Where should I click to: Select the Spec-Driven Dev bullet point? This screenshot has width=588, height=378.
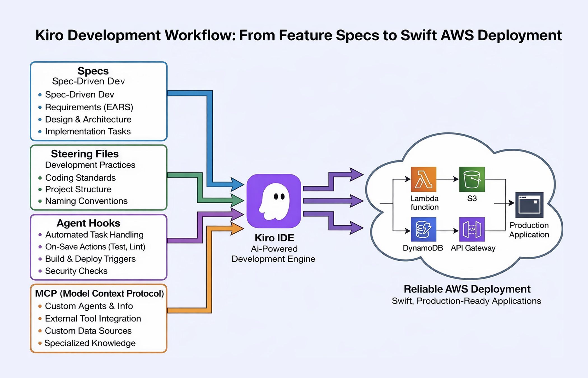[79, 95]
